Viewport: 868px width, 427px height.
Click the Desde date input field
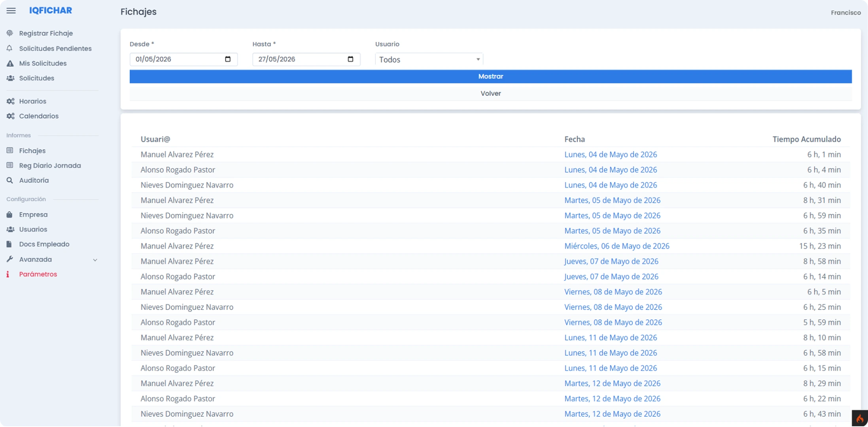(183, 59)
